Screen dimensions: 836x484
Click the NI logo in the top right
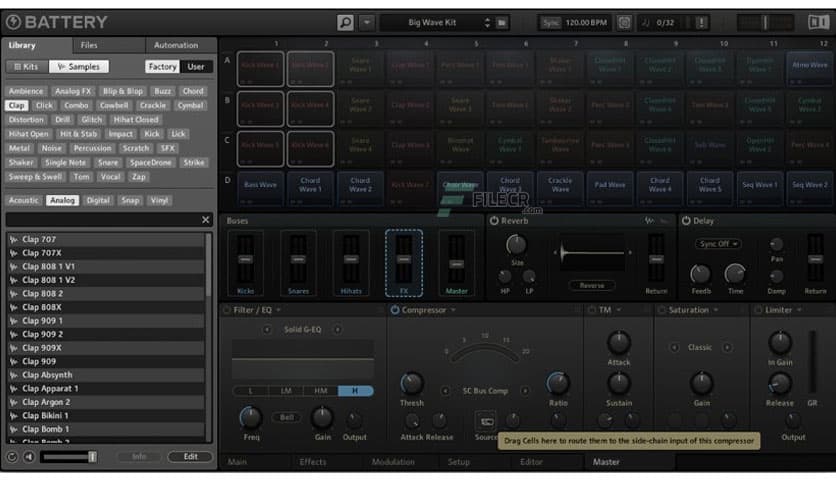click(x=818, y=22)
